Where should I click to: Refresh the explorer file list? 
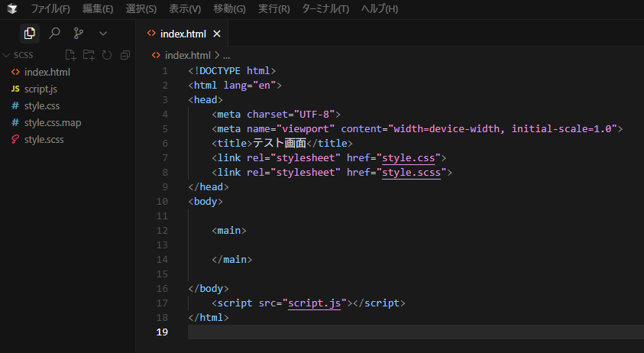pyautogui.click(x=107, y=55)
